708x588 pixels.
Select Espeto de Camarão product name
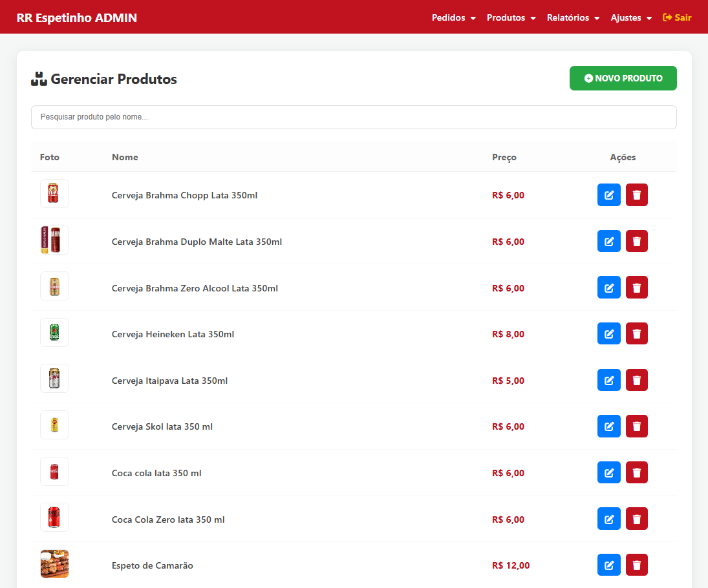(x=152, y=566)
